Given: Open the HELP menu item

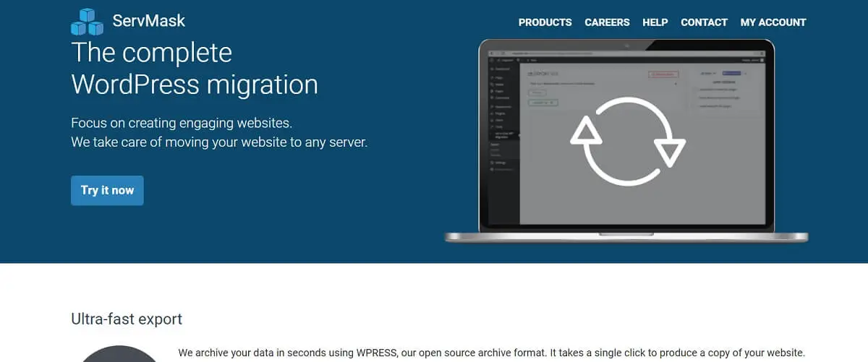Looking at the screenshot, I should tap(655, 22).
